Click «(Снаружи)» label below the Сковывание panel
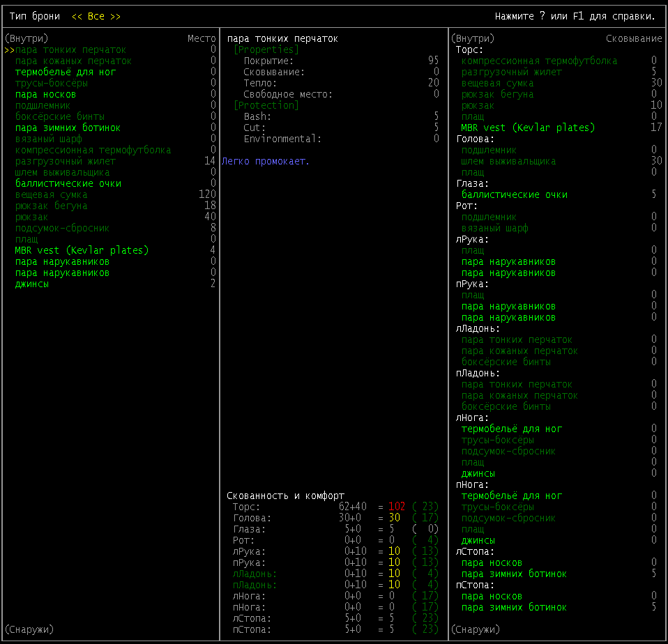Screen dimensions: 668x644 pos(475,629)
